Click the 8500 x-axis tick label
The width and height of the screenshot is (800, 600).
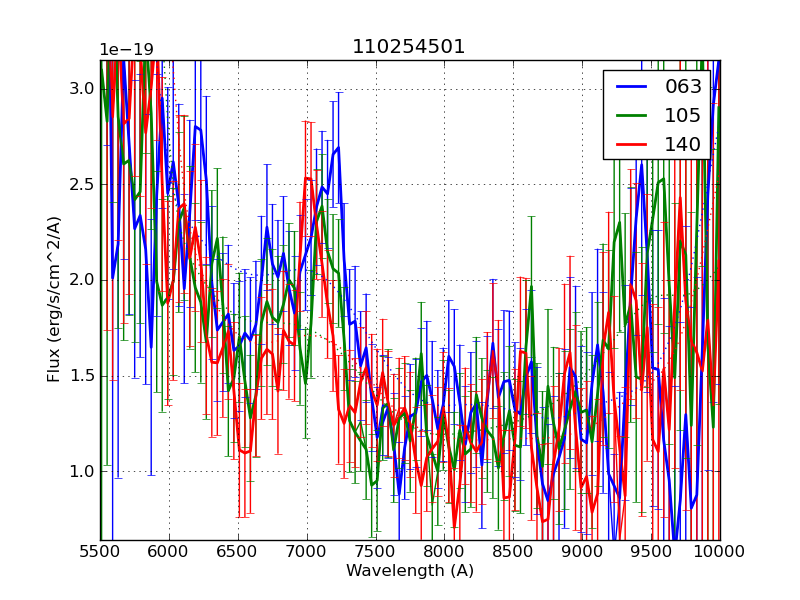(513, 551)
